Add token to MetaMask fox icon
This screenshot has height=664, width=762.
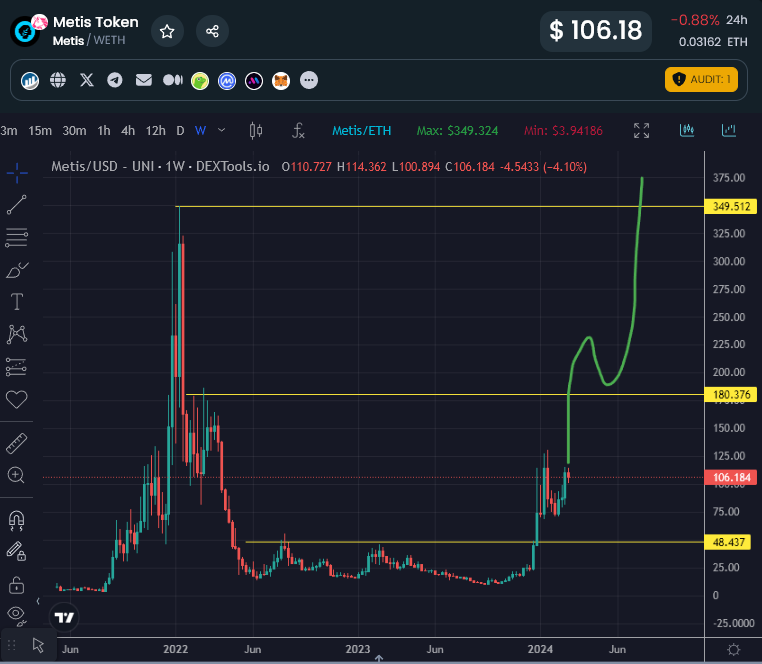(281, 81)
